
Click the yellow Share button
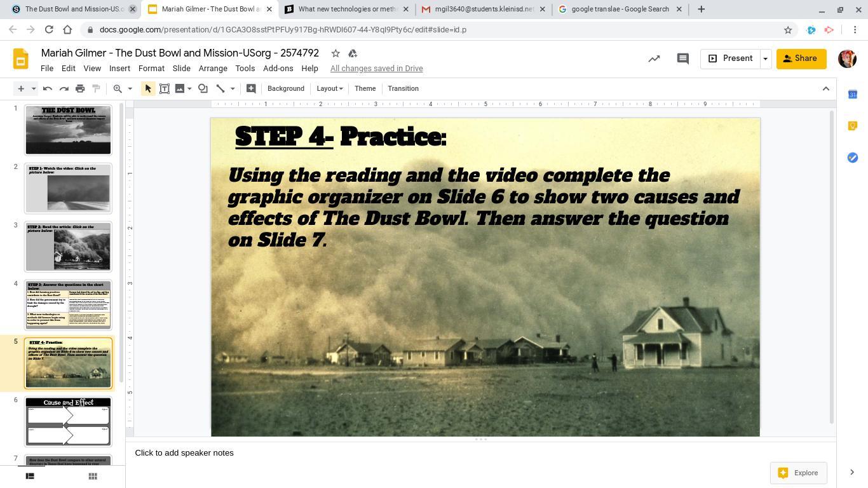(x=801, y=58)
